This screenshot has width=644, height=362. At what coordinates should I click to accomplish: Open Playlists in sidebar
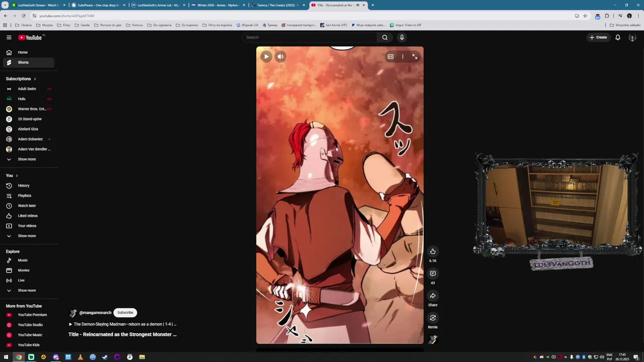pyautogui.click(x=29, y=196)
